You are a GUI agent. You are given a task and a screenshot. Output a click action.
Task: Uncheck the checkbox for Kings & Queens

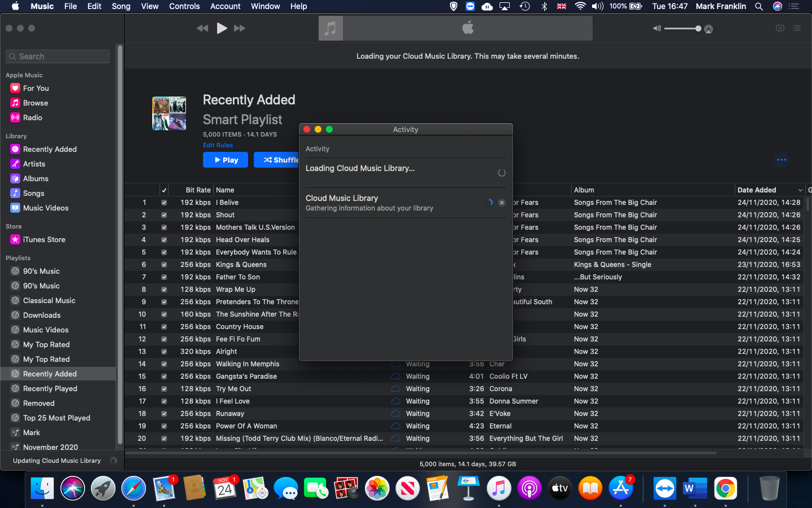pyautogui.click(x=164, y=265)
